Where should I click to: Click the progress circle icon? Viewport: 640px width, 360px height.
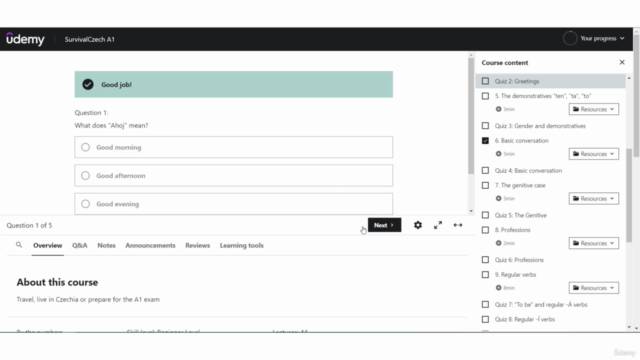[x=569, y=38]
